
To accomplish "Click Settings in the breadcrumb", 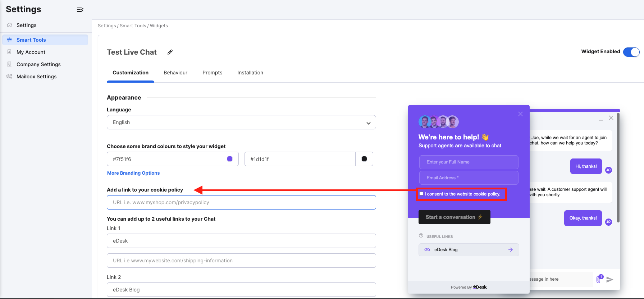I will point(107,26).
